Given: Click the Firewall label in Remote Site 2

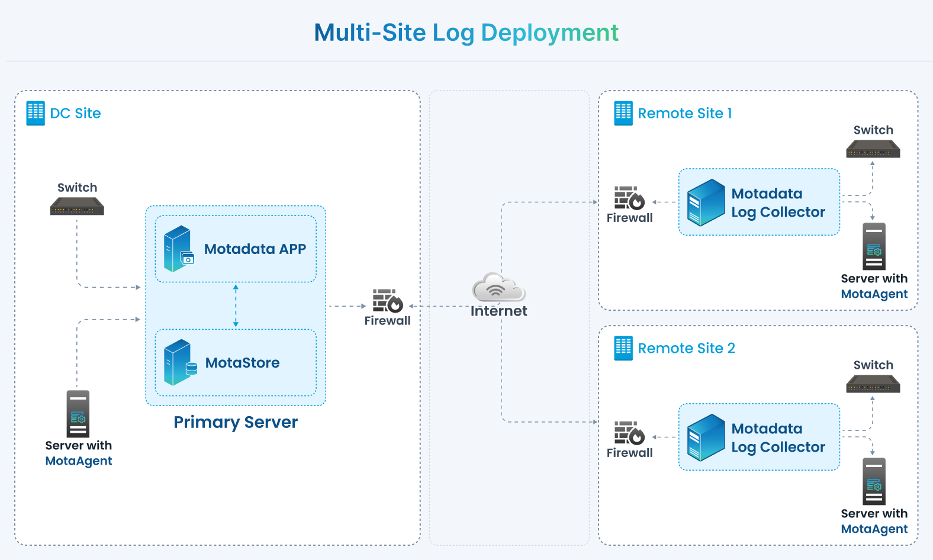Looking at the screenshot, I should click(630, 453).
